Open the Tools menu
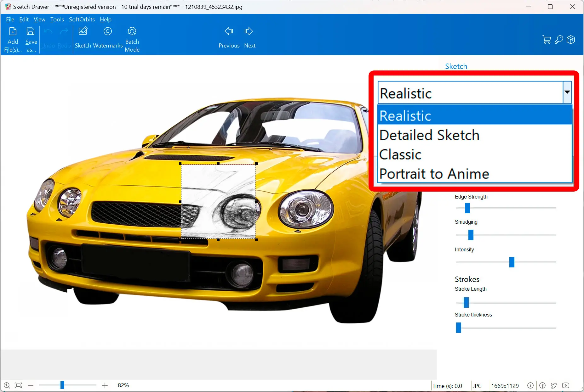This screenshot has height=392, width=584. [57, 19]
